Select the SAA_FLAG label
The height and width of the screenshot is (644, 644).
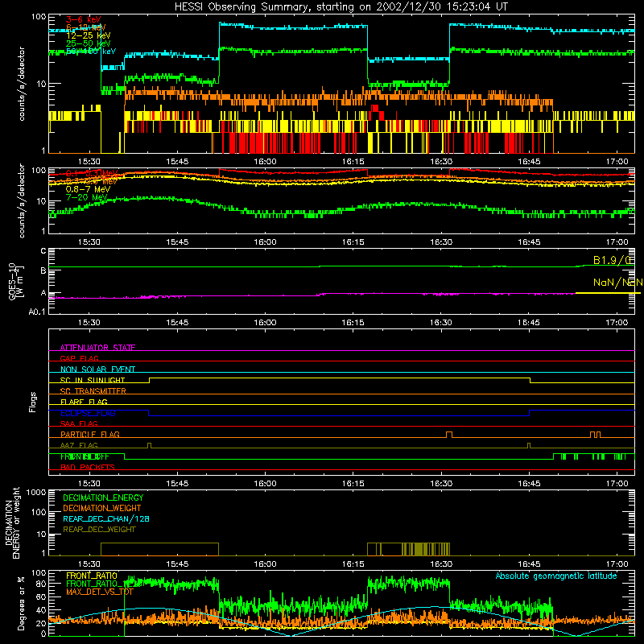[79, 423]
